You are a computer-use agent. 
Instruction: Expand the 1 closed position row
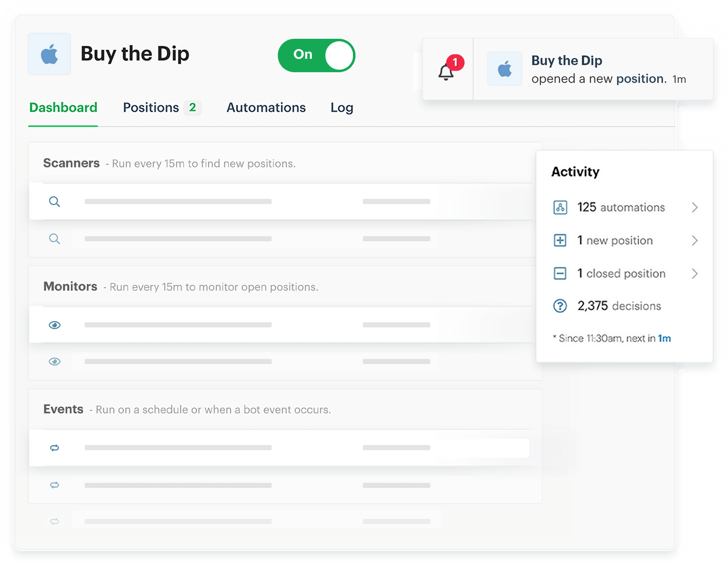coord(696,273)
